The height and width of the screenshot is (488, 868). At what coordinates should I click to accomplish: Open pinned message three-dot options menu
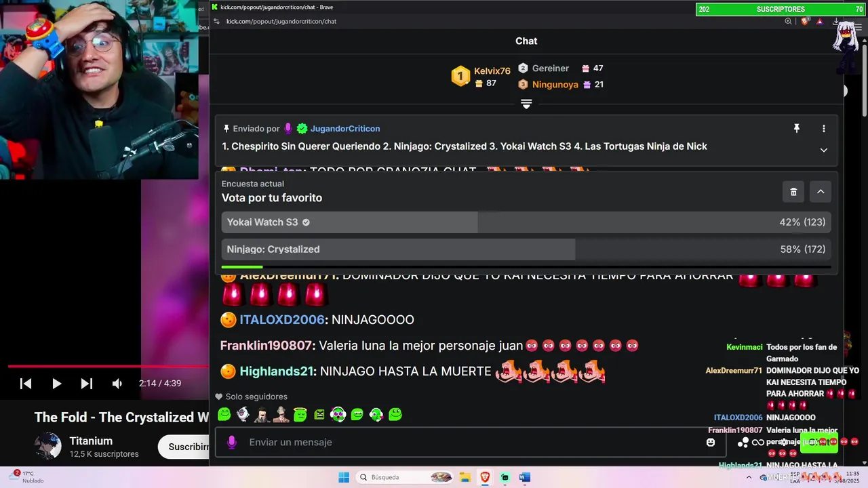[x=824, y=128]
